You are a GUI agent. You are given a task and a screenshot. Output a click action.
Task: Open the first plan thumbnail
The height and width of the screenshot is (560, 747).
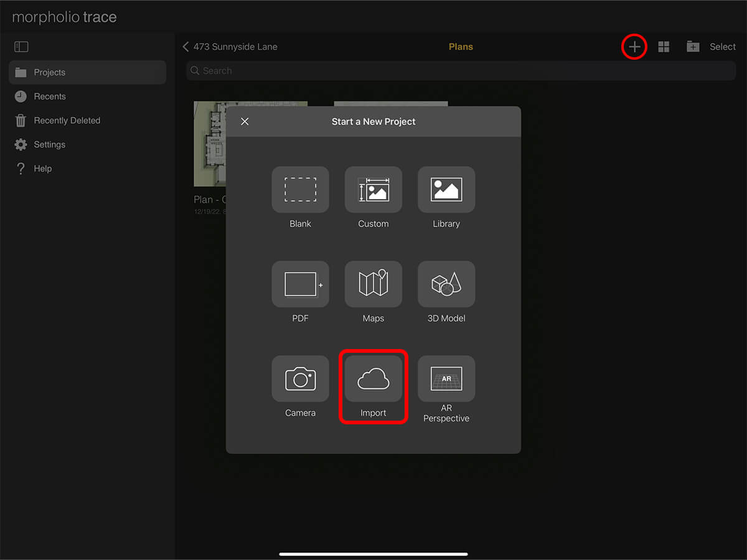(209, 143)
